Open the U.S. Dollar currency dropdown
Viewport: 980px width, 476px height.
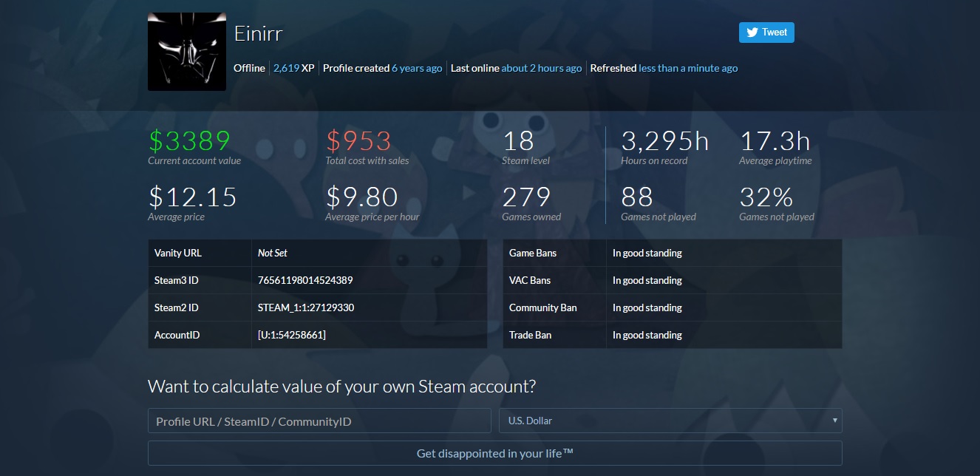click(x=670, y=421)
